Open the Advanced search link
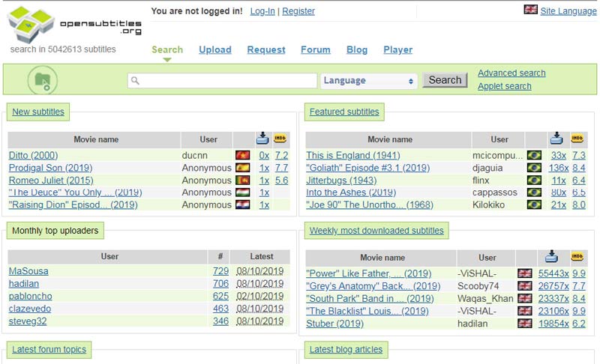 click(x=511, y=73)
